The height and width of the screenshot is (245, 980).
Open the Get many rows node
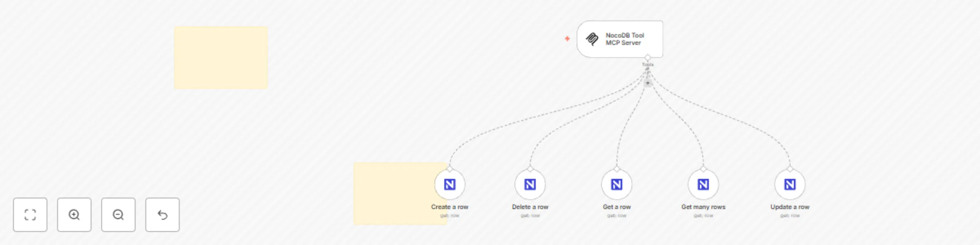pos(703,185)
